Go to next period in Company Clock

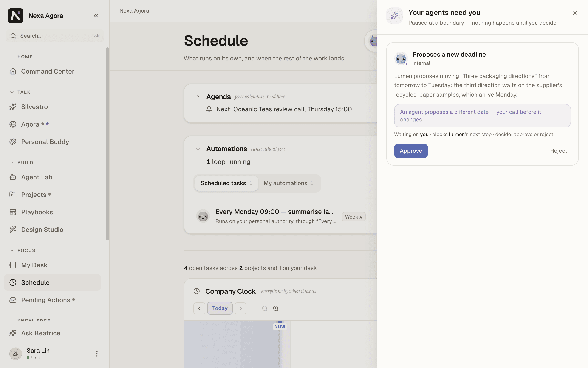pos(240,308)
